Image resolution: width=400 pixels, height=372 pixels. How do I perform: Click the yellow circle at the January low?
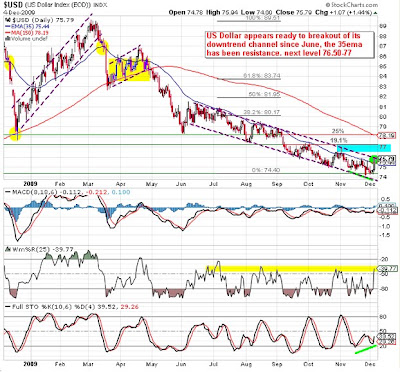[x=16, y=134]
